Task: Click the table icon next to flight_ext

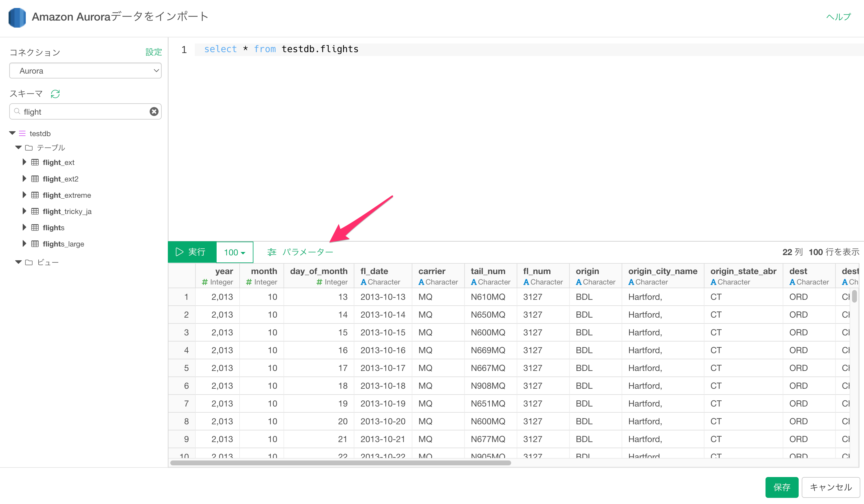Action: pyautogui.click(x=35, y=162)
